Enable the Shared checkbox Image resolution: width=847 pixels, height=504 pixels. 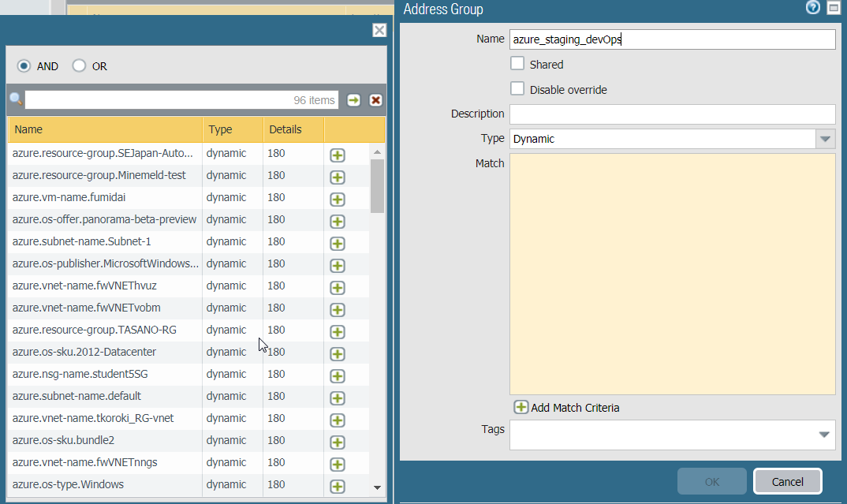point(517,64)
